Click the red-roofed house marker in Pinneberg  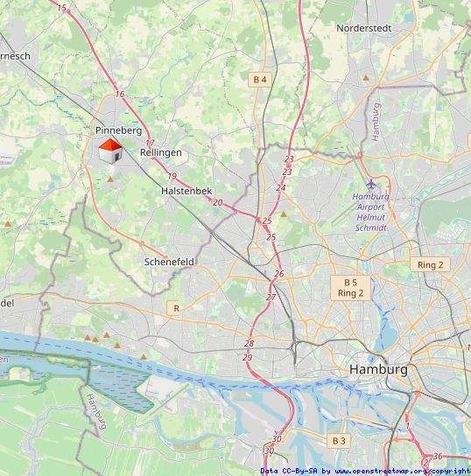110,150
